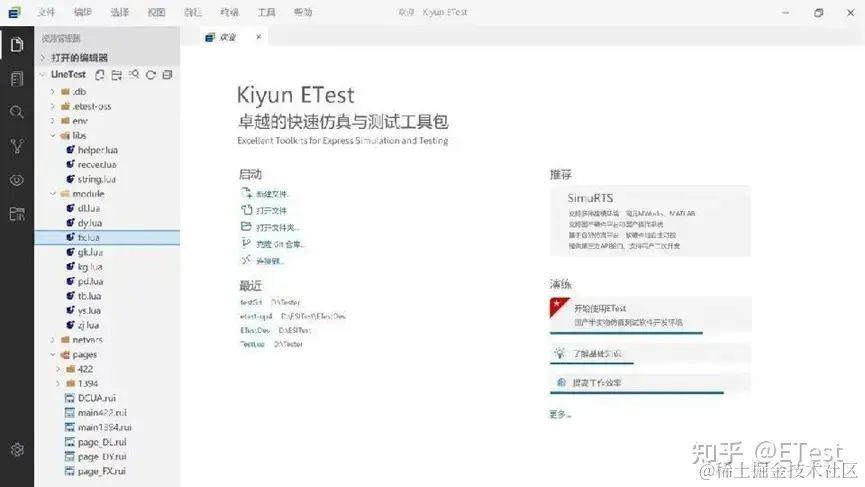The height and width of the screenshot is (487, 865).
Task: Open recent project etest-upd
Action: [x=256, y=317]
